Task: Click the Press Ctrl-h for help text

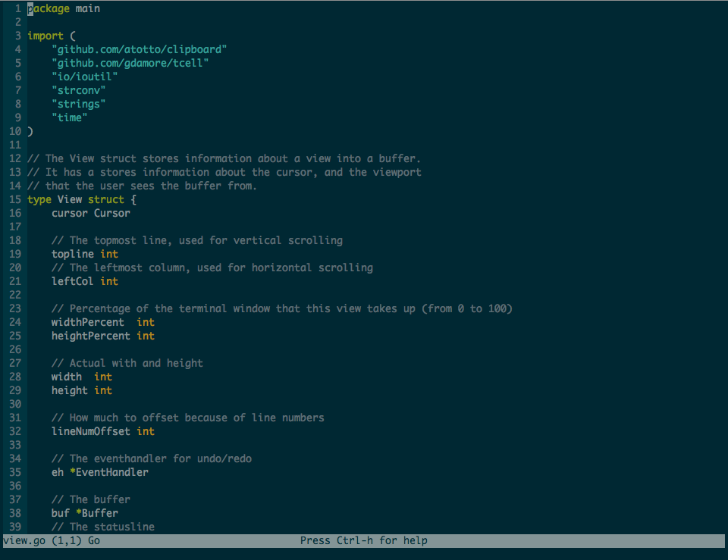Action: [x=364, y=540]
